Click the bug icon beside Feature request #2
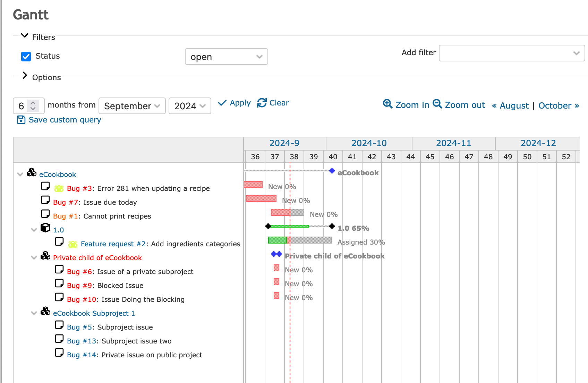The height and width of the screenshot is (383, 588). 73,244
